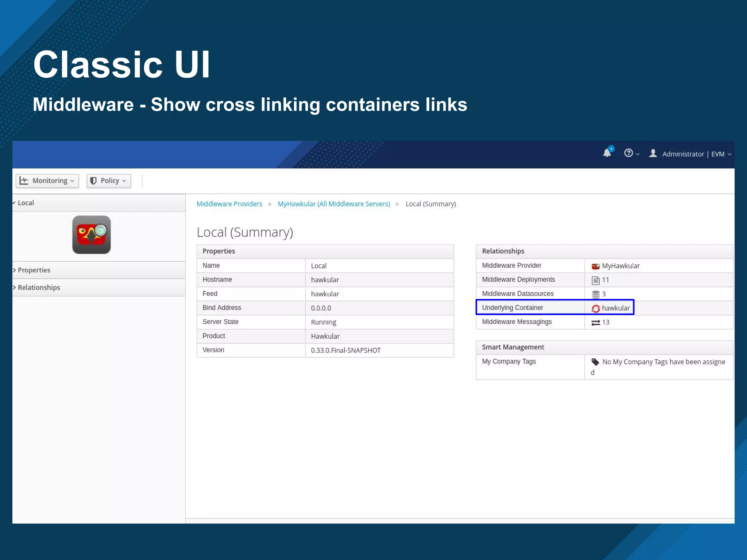747x560 pixels.
Task: Collapse the Local accordion section
Action: pos(99,203)
